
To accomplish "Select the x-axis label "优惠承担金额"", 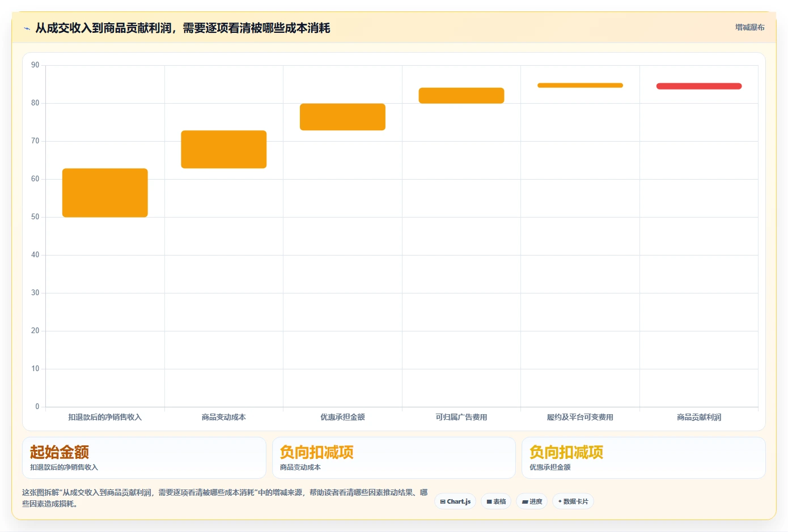I will point(342,417).
